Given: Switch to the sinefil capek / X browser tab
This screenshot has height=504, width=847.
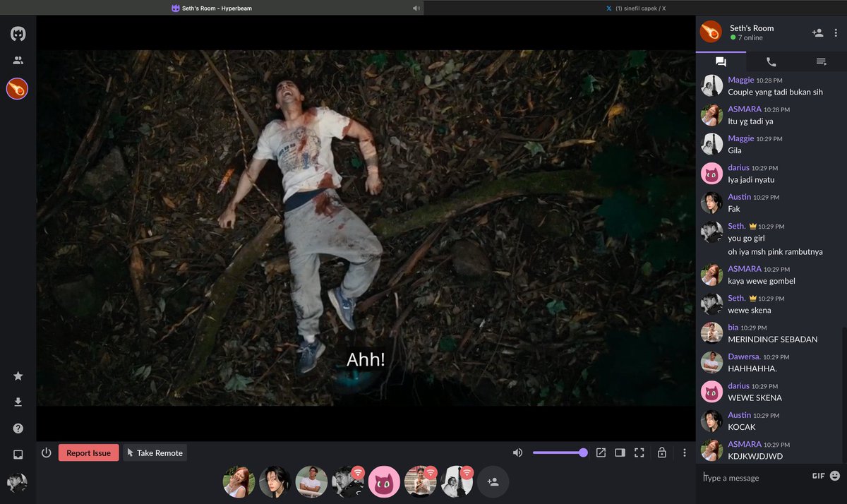Looking at the screenshot, I should click(x=635, y=8).
